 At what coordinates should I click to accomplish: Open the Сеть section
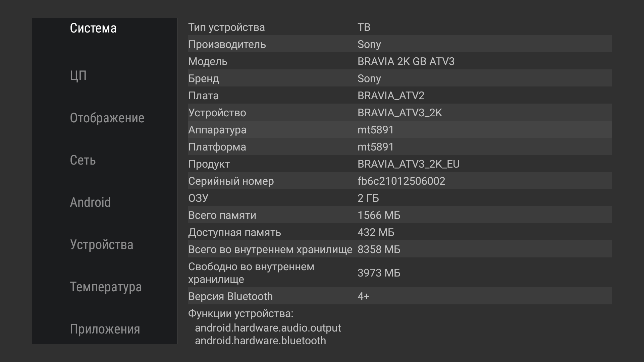(x=83, y=160)
